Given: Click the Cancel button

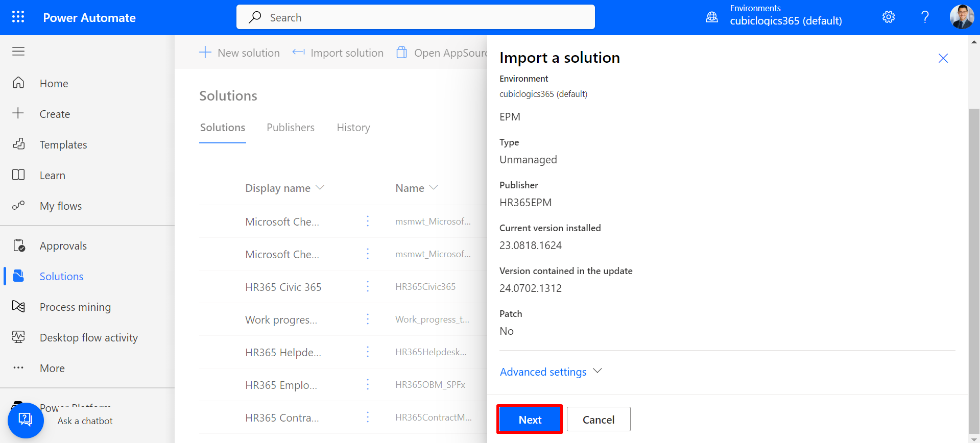Looking at the screenshot, I should pyautogui.click(x=599, y=419).
